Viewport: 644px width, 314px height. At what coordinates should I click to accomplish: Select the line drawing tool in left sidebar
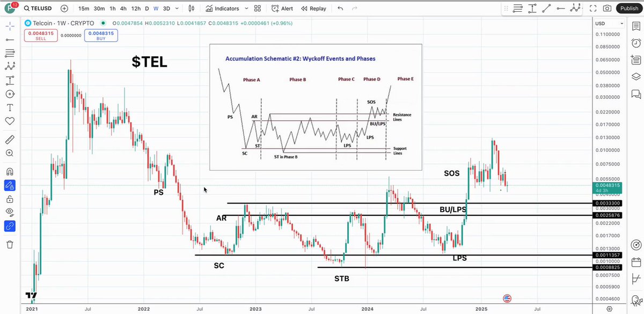click(10, 39)
